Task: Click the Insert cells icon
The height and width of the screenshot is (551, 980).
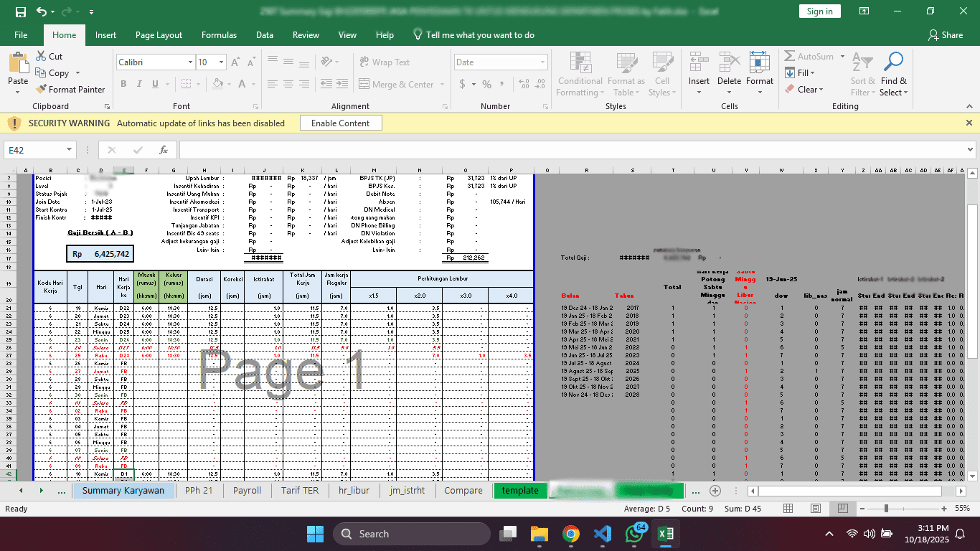Action: 699,62
